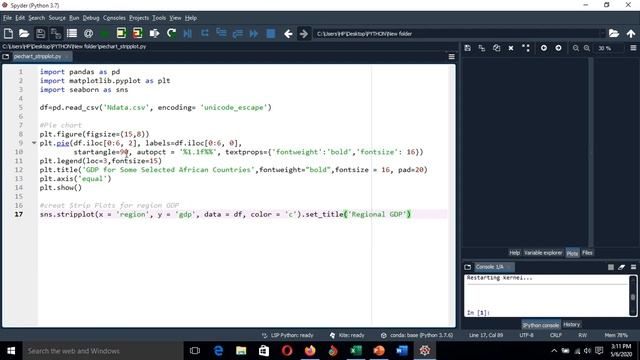Screen dimensions: 640x360
Task: Switch to the Files pane tab
Action: tap(587, 253)
